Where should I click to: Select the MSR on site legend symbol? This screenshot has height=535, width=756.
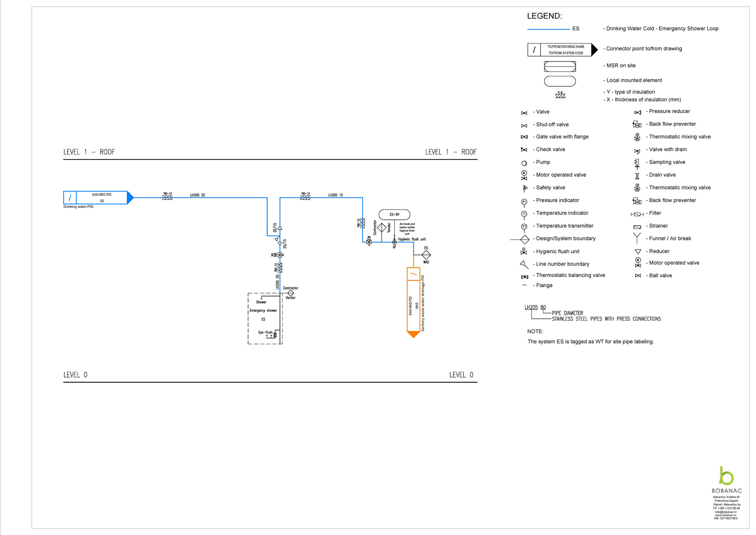click(x=560, y=67)
